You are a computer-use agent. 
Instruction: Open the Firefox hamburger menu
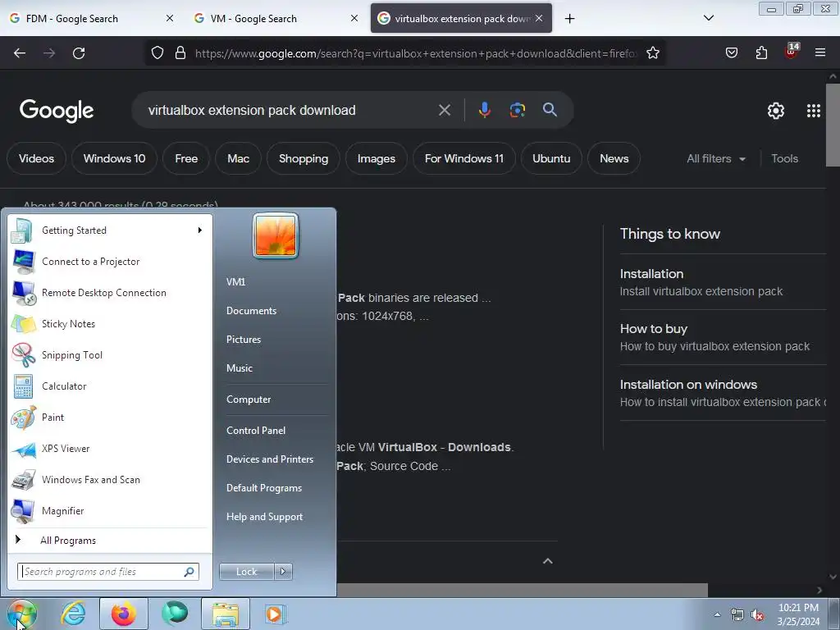820,53
